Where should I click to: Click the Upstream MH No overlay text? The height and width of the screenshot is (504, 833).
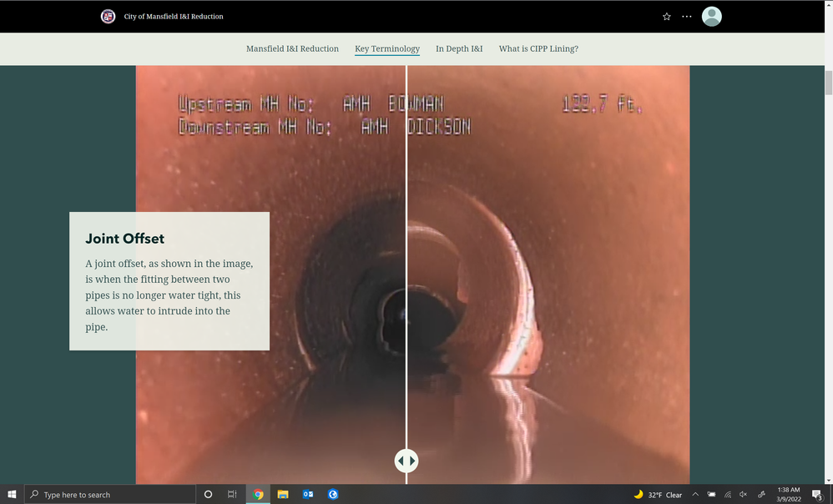[x=310, y=104]
